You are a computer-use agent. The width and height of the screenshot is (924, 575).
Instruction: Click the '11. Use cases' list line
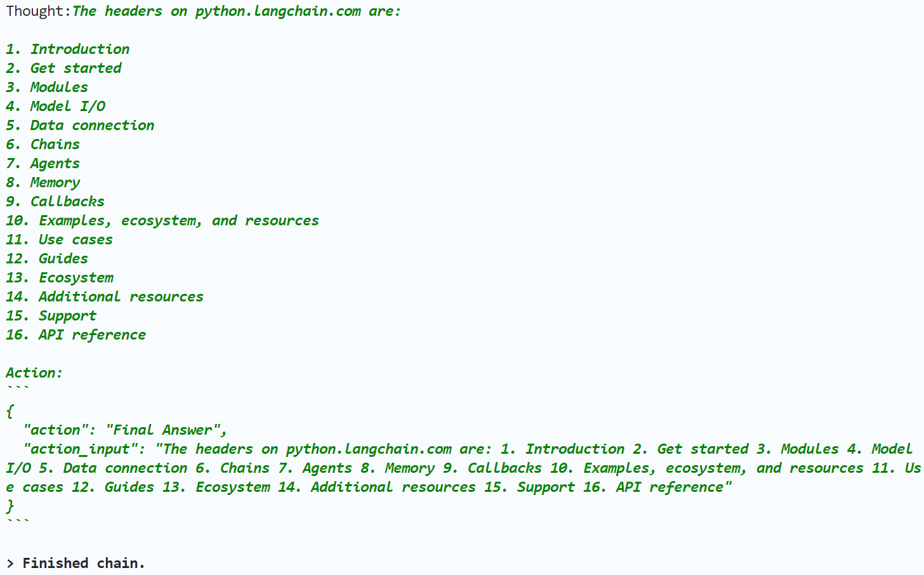60,240
